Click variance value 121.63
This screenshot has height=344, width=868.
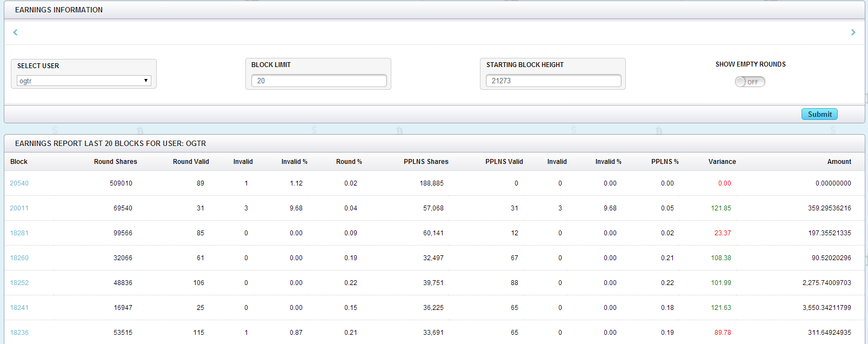click(x=721, y=308)
